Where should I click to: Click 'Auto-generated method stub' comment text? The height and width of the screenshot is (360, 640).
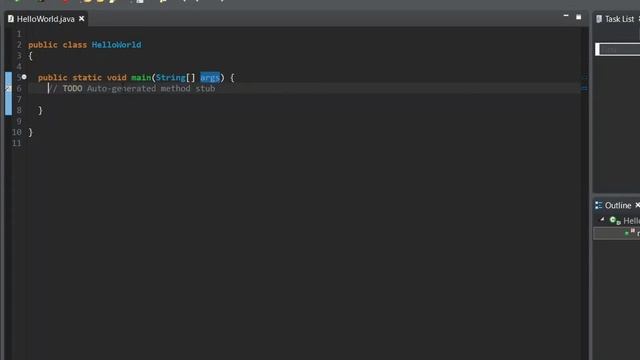pyautogui.click(x=151, y=88)
